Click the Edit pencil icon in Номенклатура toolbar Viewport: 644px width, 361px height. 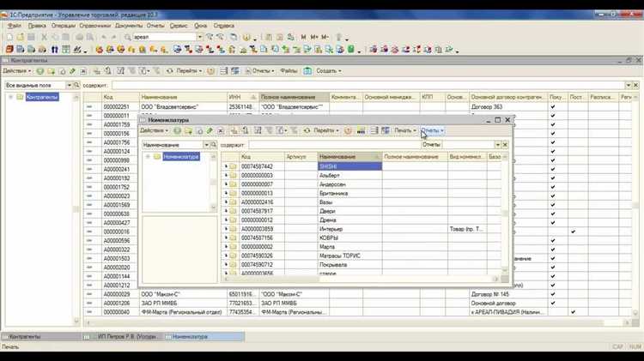tap(210, 131)
